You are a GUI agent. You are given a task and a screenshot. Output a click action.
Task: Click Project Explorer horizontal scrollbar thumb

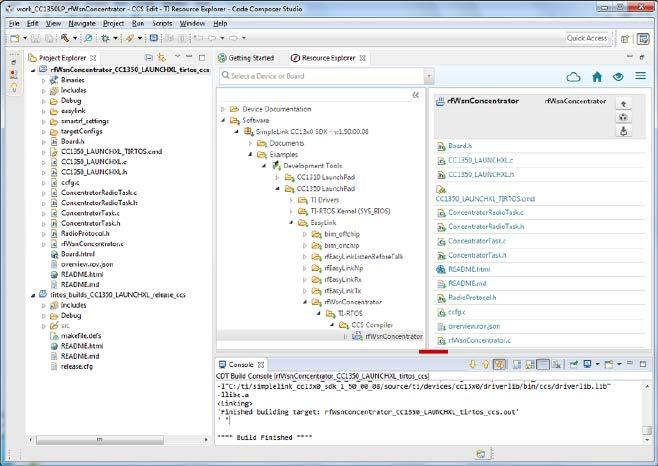pyautogui.click(x=100, y=440)
